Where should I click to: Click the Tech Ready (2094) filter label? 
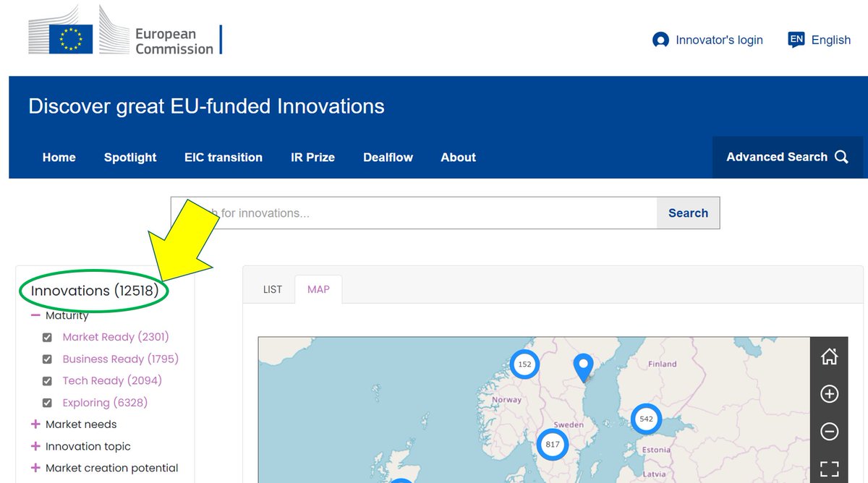[112, 380]
